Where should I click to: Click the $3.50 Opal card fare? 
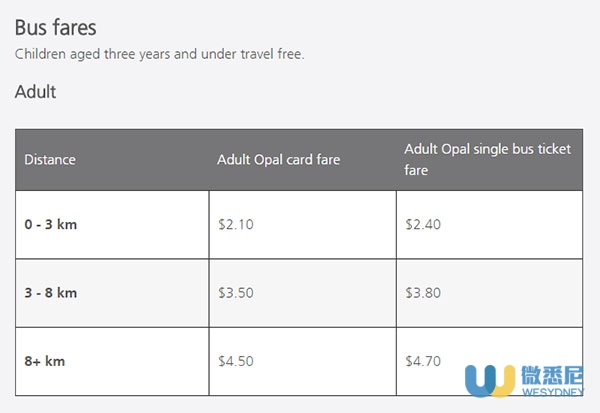[x=236, y=293]
